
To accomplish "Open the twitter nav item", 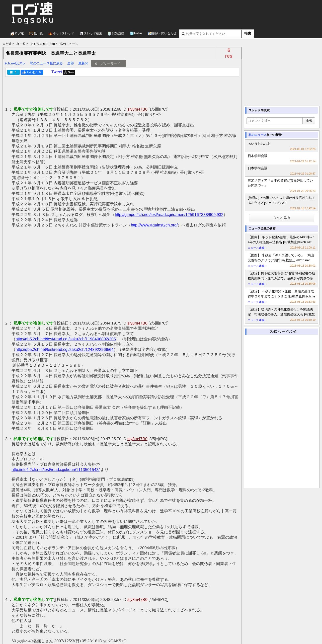I will [136, 33].
